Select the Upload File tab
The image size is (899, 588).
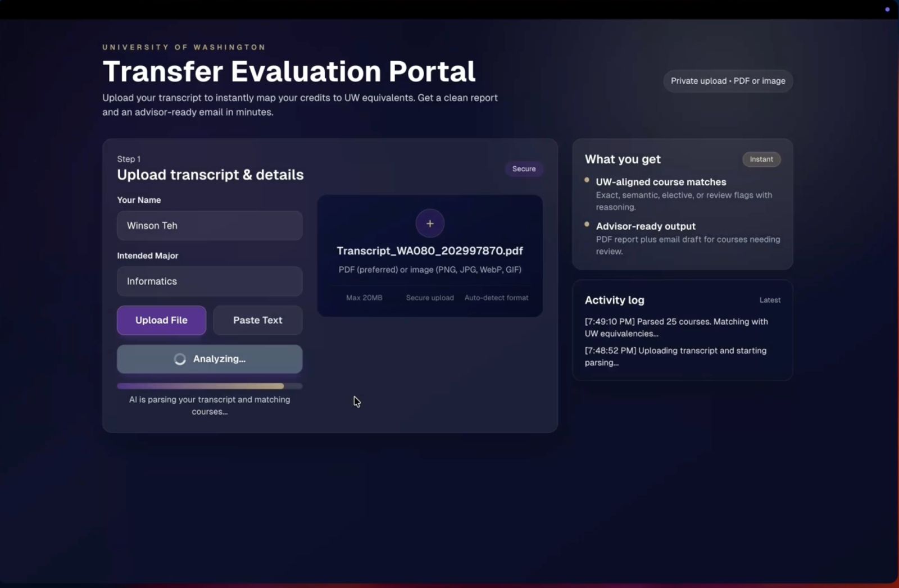[161, 320]
